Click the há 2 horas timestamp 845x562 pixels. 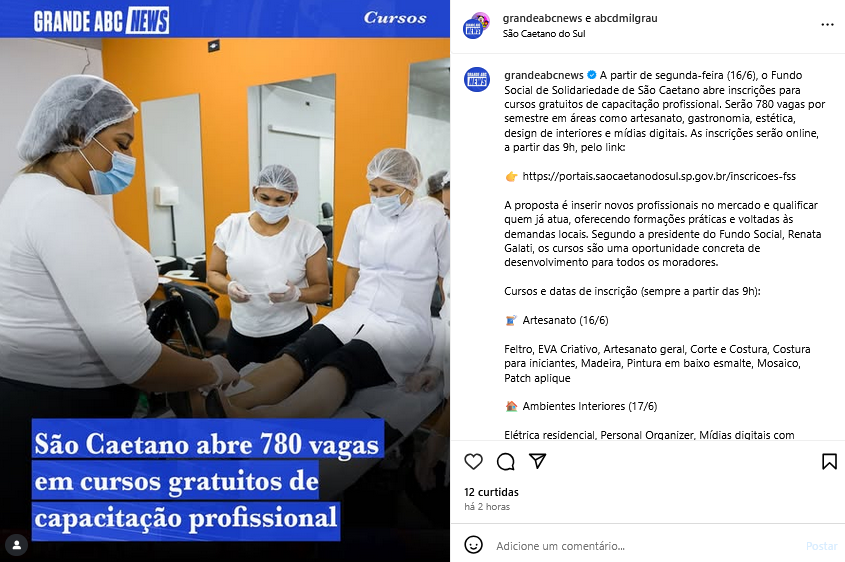[x=487, y=507]
